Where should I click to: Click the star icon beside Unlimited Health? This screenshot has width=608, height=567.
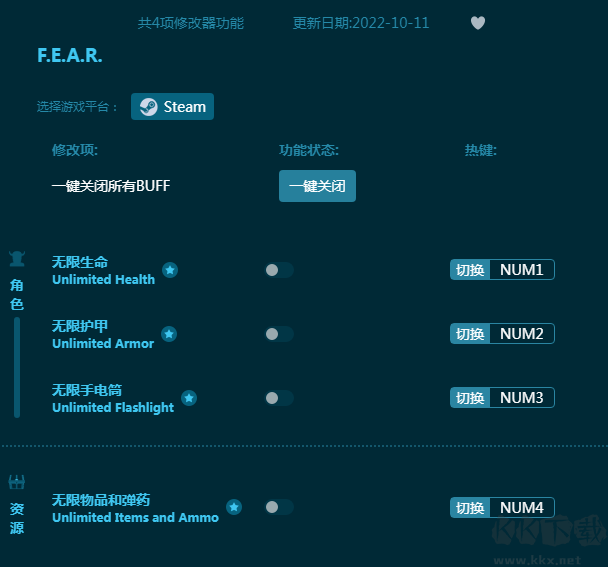click(x=170, y=270)
